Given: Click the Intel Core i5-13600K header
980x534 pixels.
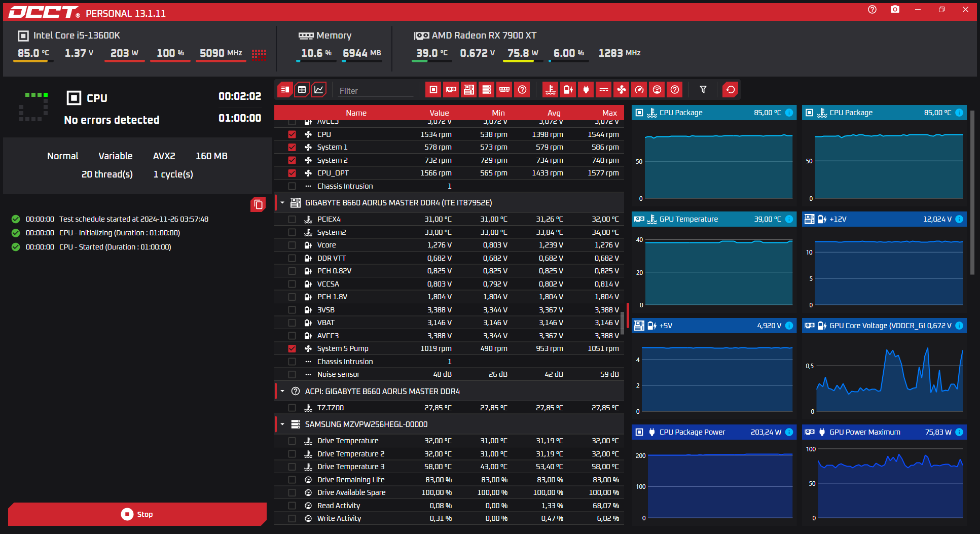Looking at the screenshot, I should (69, 35).
